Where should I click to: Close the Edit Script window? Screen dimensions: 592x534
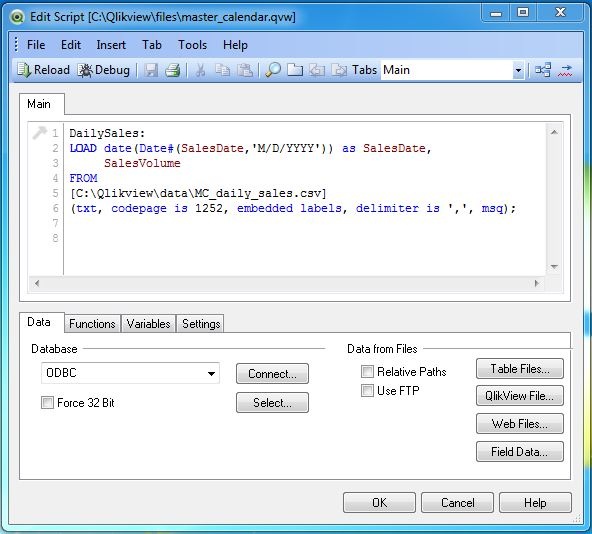coord(560,13)
